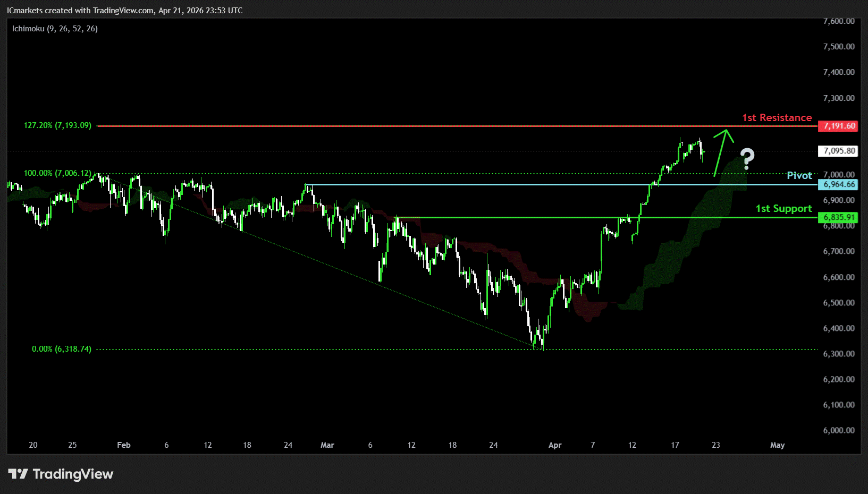Screen dimensions: 868x494
Task: Click the white 7,095.80 current price tag
Action: pyautogui.click(x=839, y=151)
